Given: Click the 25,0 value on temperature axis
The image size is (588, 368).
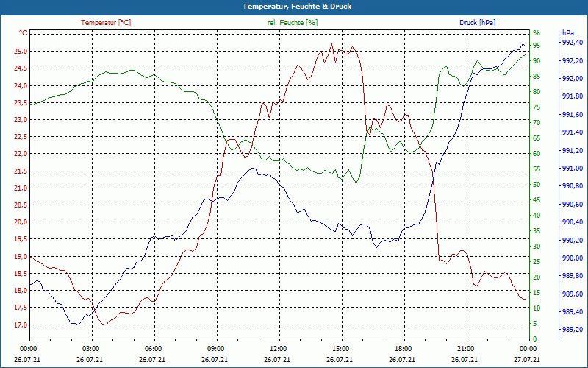Looking at the screenshot, I should (x=21, y=51).
